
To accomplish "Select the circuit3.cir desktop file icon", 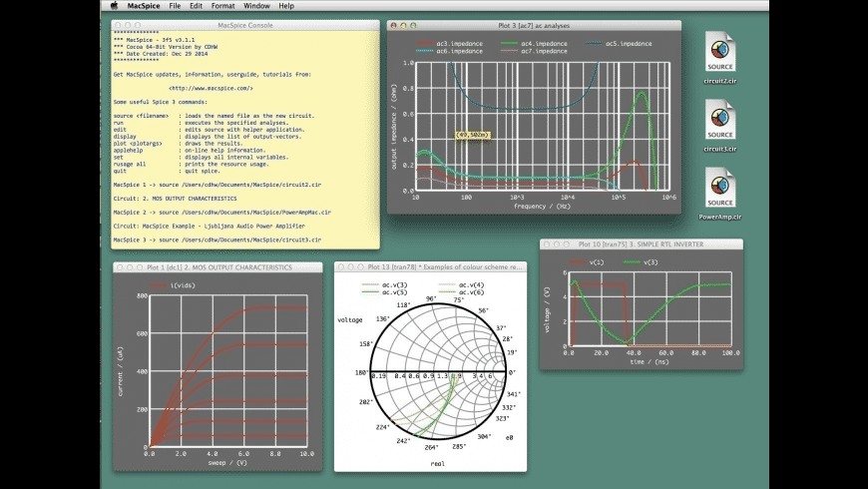I will 719,126.
